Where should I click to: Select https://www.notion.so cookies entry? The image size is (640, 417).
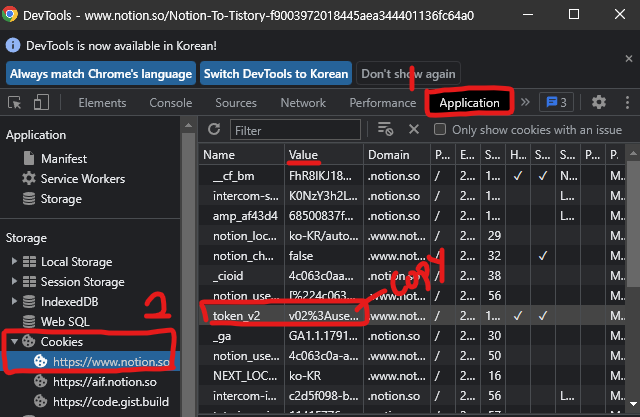[90, 361]
